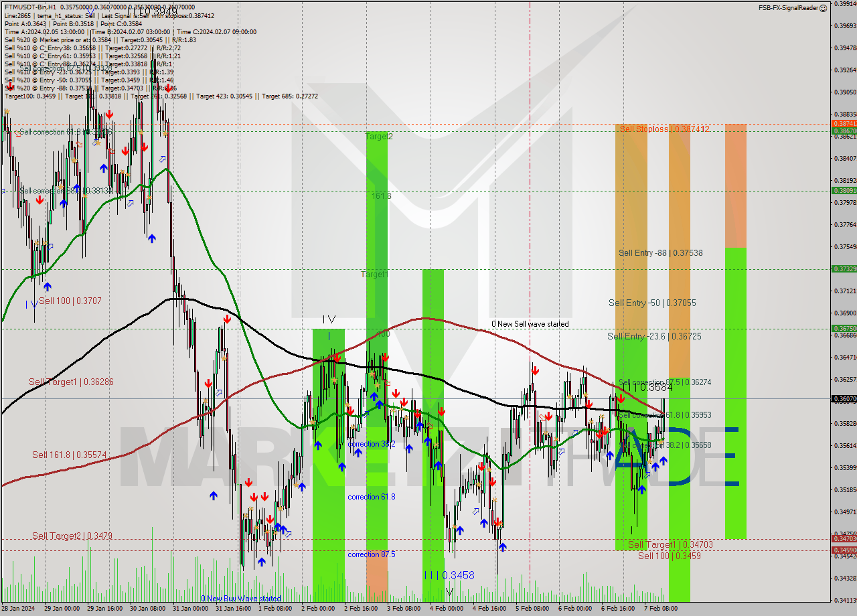Click the red 0.34703 price axis tag
The width and height of the screenshot is (857, 616).
(x=844, y=538)
